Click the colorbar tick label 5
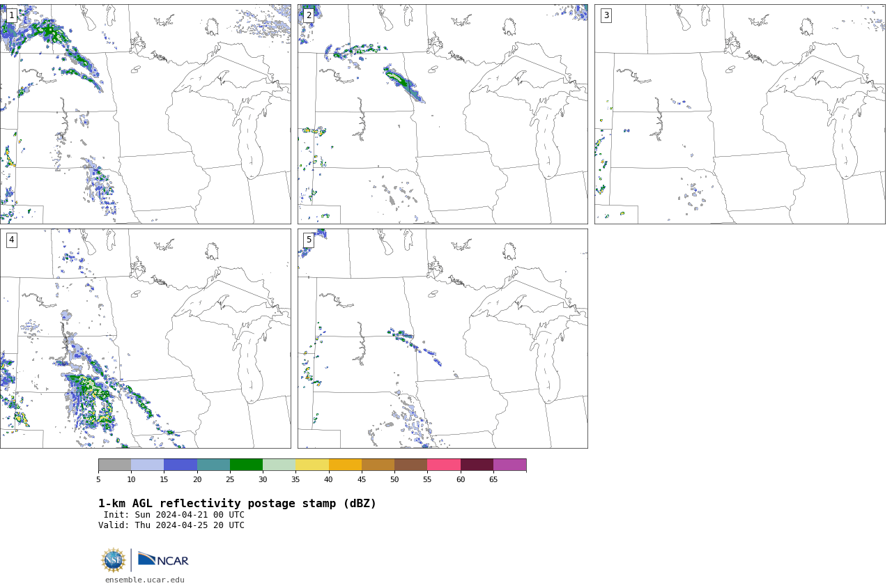The width and height of the screenshot is (892, 588). [x=98, y=479]
